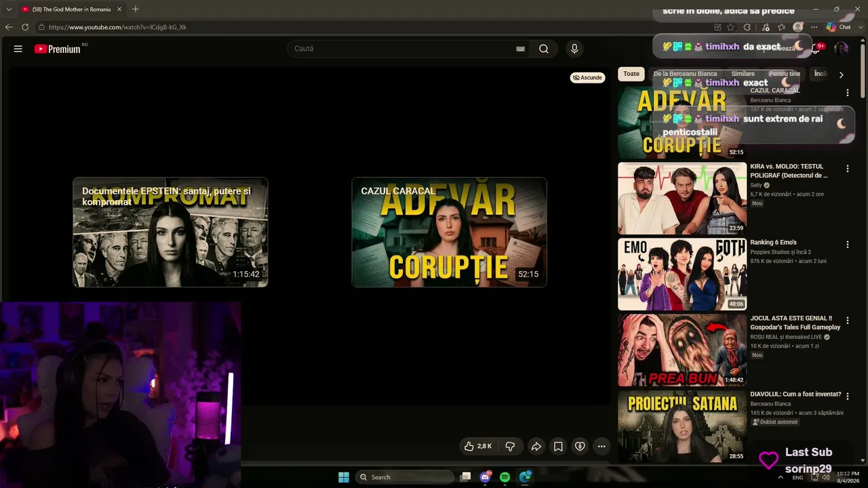
Task: Select the Toate filter chip
Action: click(631, 74)
